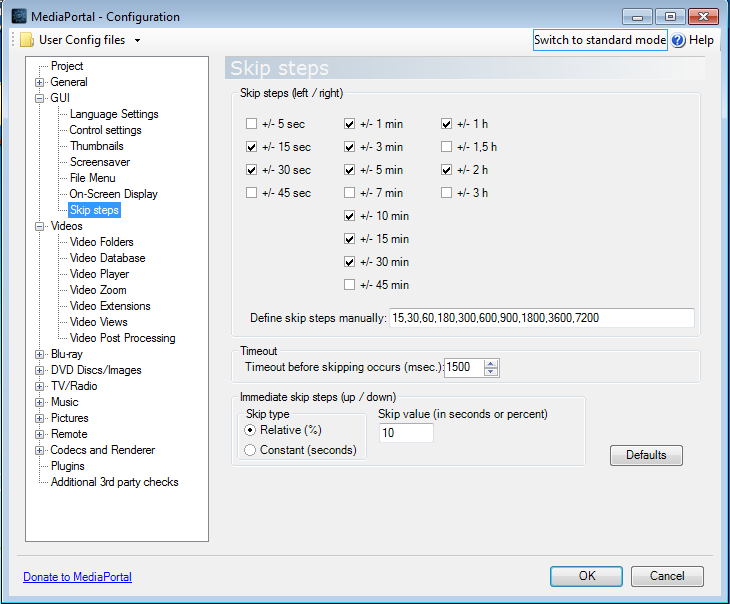Enable the +/- 3 h checkbox
This screenshot has width=730, height=604.
446,192
